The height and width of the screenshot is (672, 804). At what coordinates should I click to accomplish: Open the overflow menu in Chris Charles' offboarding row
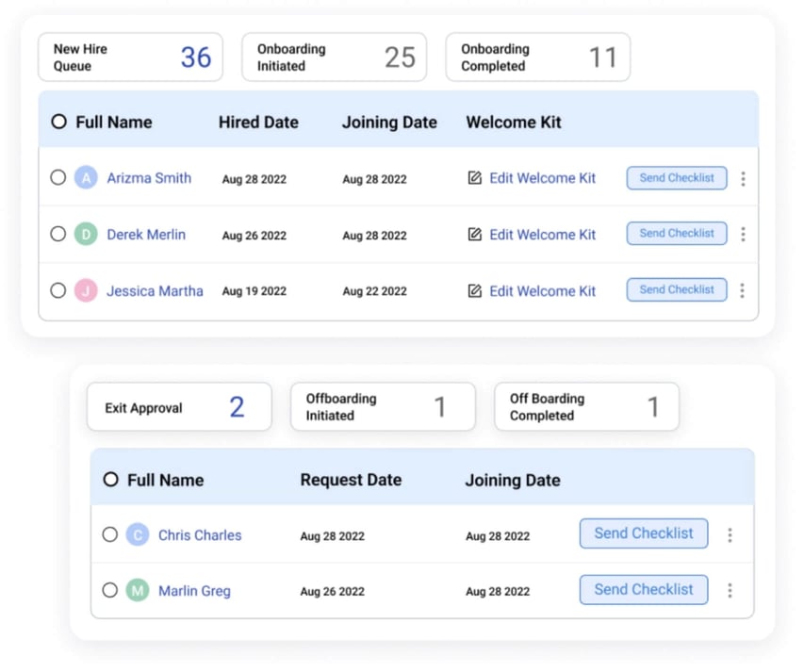pos(730,534)
